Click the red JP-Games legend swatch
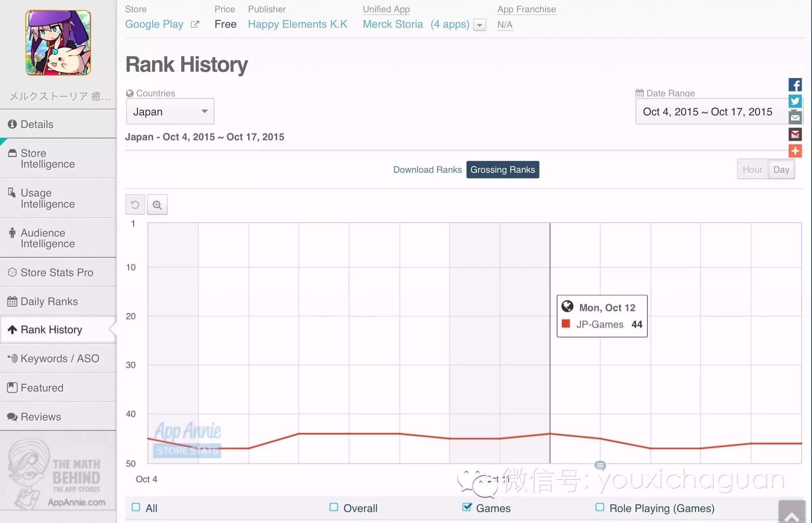 click(x=566, y=324)
